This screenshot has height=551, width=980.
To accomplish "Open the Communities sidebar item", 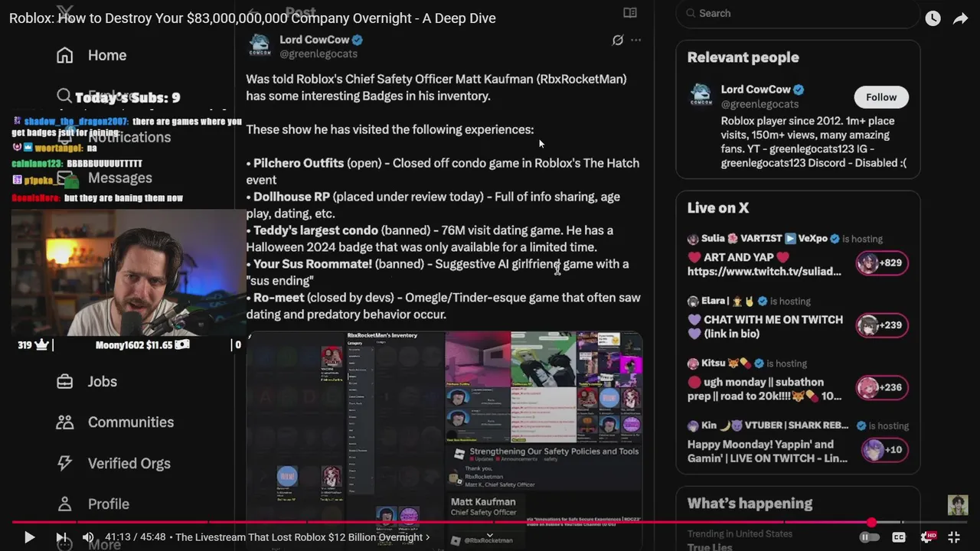I will (115, 422).
